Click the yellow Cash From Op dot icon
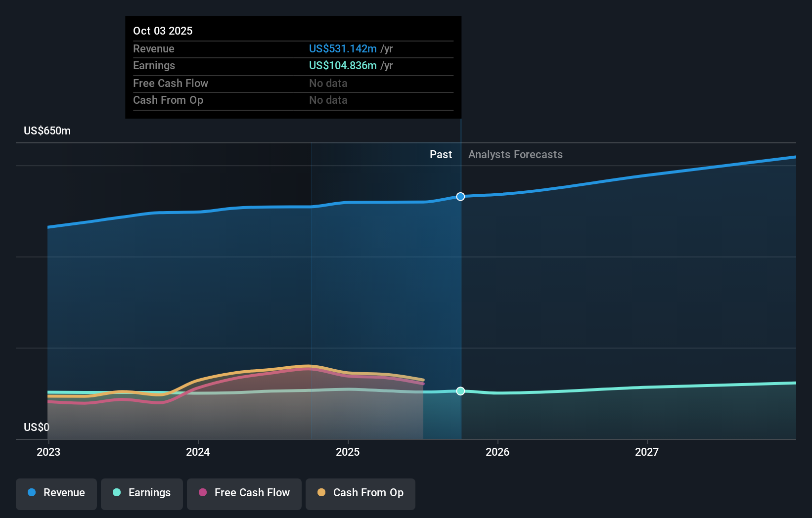812x518 pixels. point(322,493)
